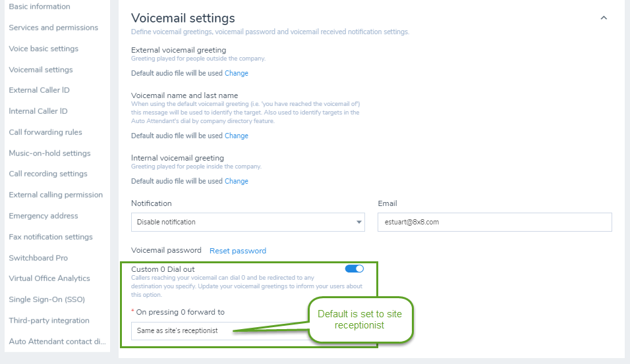Viewport: 630px width, 364px height.
Task: Change the internal voicemail greeting audio
Action: coord(236,181)
